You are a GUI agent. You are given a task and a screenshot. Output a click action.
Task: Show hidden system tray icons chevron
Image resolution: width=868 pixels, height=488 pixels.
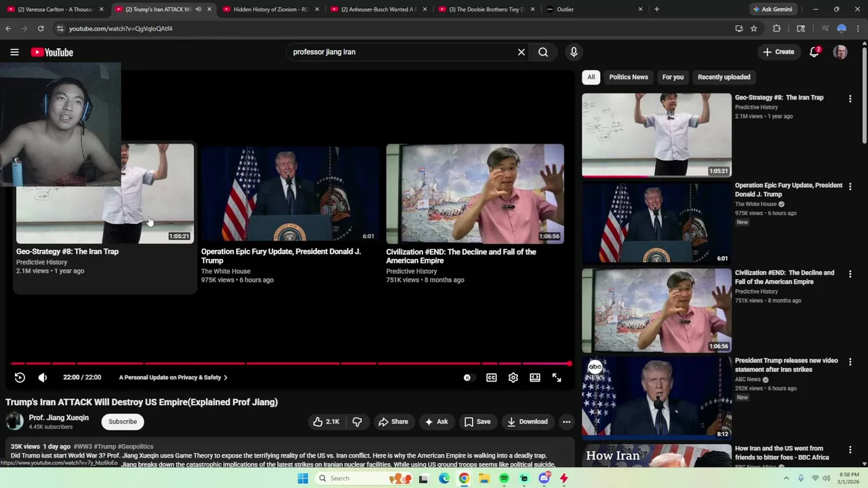tap(787, 479)
